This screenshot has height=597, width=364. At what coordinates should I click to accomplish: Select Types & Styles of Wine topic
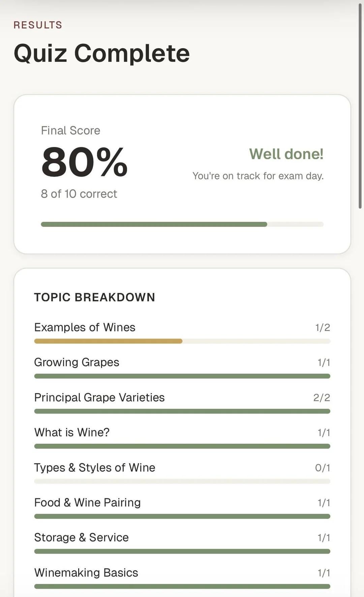point(95,468)
